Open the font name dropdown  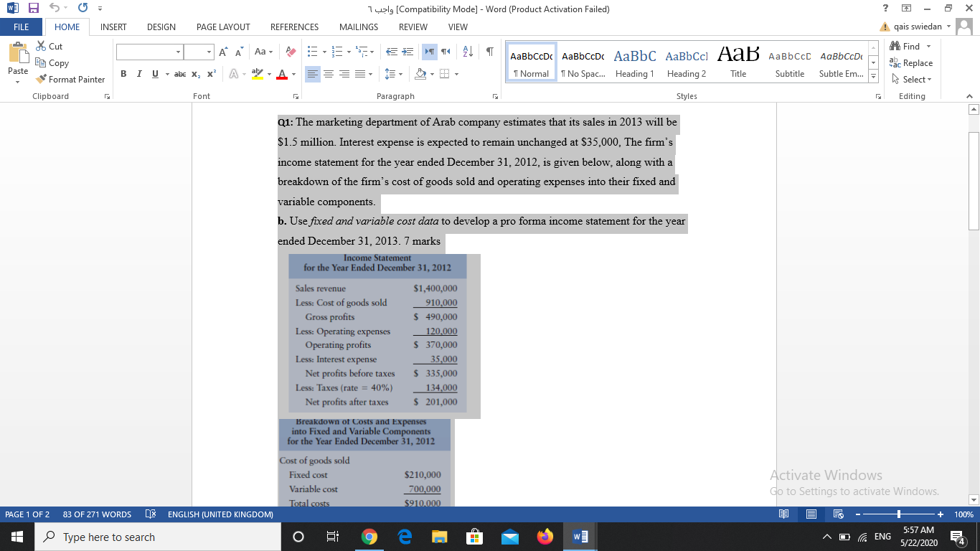click(x=177, y=52)
